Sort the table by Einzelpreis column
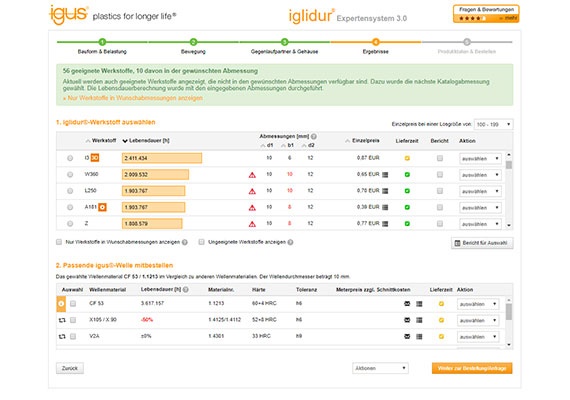 [x=362, y=141]
